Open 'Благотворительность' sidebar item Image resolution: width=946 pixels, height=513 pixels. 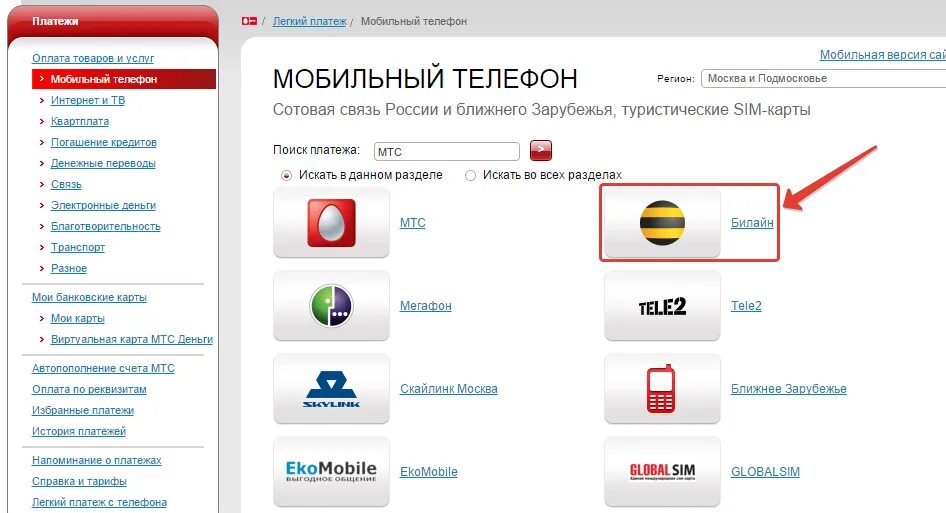(x=106, y=227)
